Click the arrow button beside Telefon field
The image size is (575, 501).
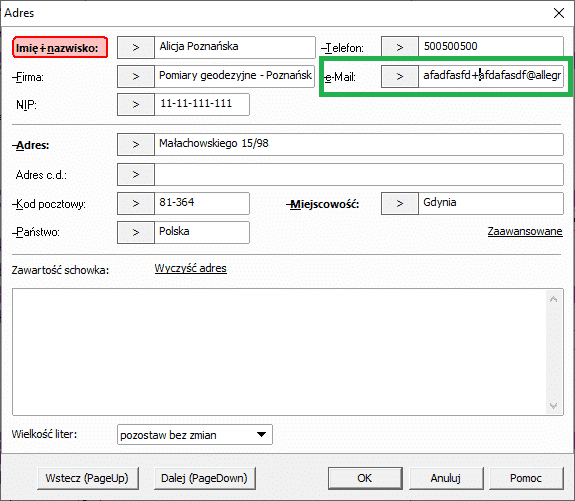coord(400,47)
